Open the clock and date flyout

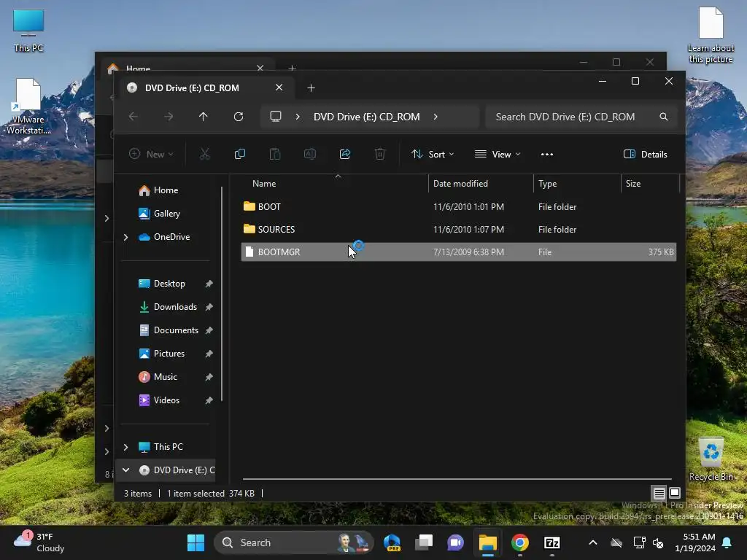click(x=695, y=542)
